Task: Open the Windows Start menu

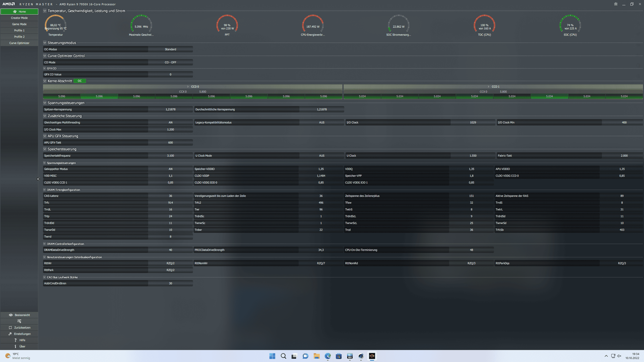Action: point(272,356)
